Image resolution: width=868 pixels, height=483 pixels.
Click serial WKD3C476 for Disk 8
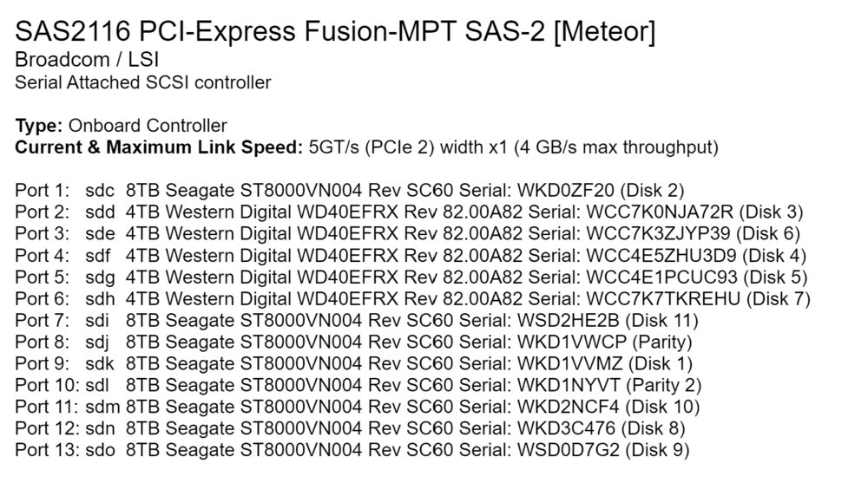[566, 428]
